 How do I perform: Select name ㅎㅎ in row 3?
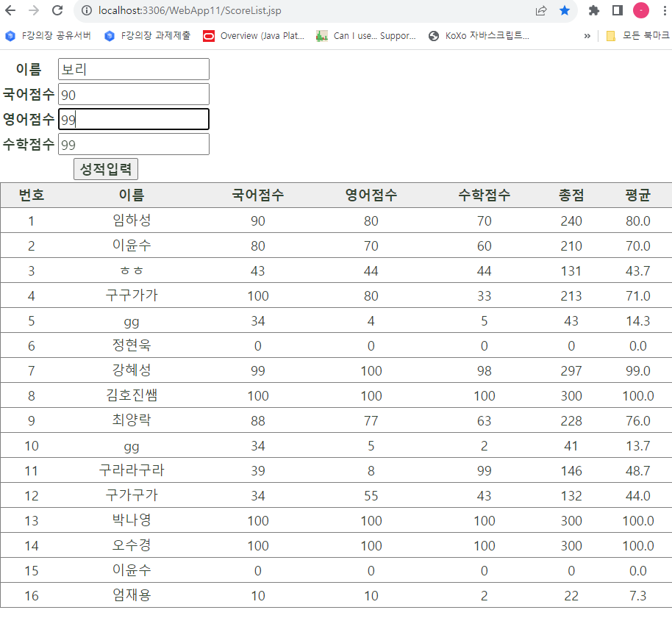(x=132, y=270)
